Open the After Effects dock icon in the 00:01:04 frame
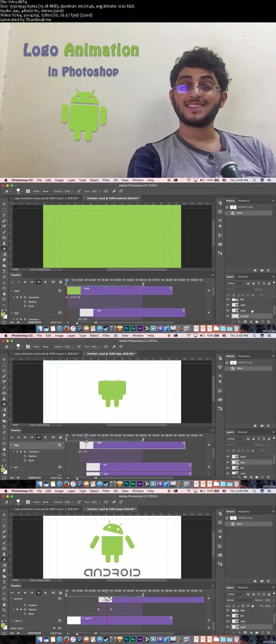Viewport: 276px width, 644px height. [140, 484]
